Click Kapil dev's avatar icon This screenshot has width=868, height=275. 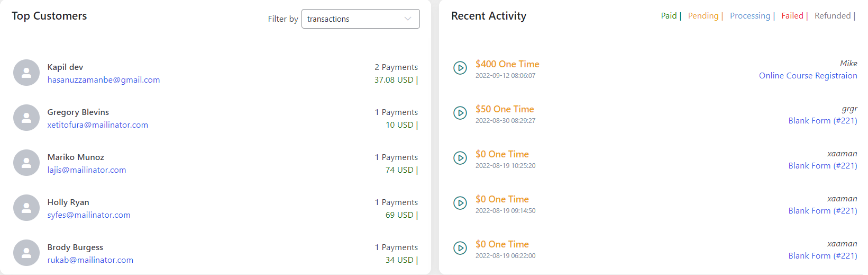(26, 73)
